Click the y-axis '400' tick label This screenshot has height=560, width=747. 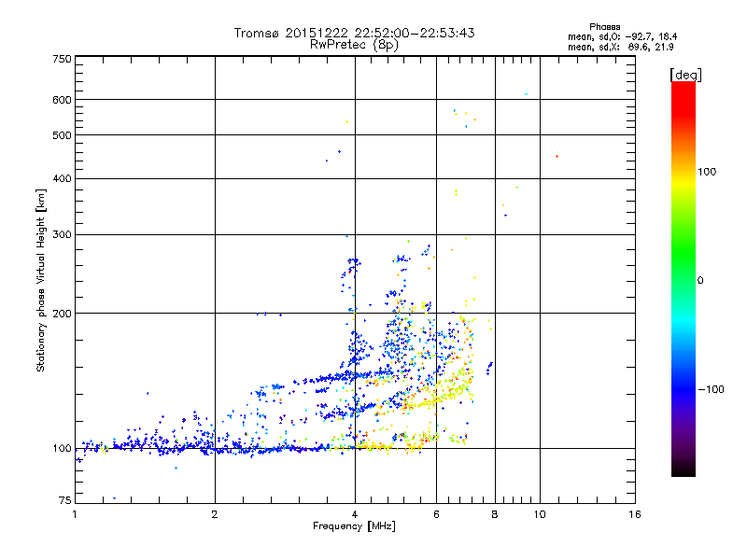pos(62,178)
